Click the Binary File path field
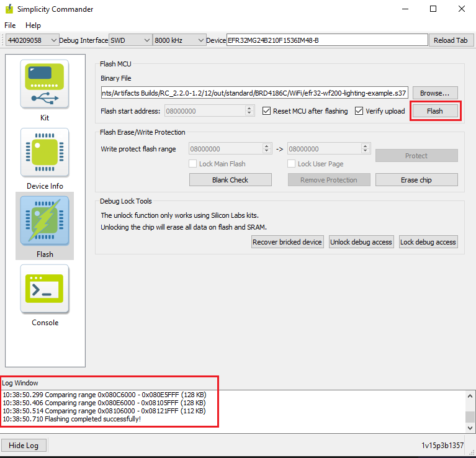This screenshot has height=458, width=476. click(x=254, y=93)
